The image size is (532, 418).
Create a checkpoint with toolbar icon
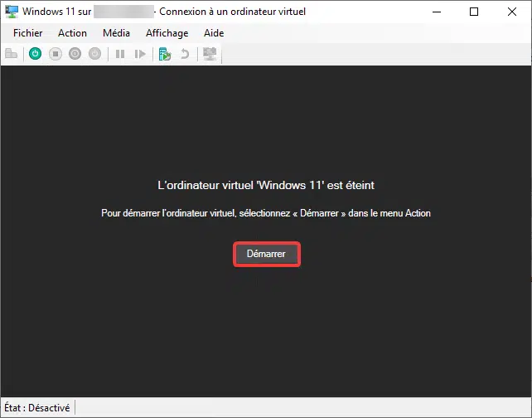pos(165,54)
